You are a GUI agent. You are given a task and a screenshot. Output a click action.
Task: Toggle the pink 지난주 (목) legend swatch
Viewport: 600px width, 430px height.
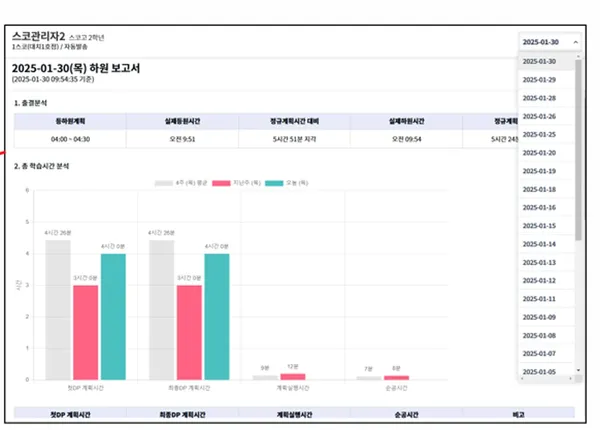point(221,183)
